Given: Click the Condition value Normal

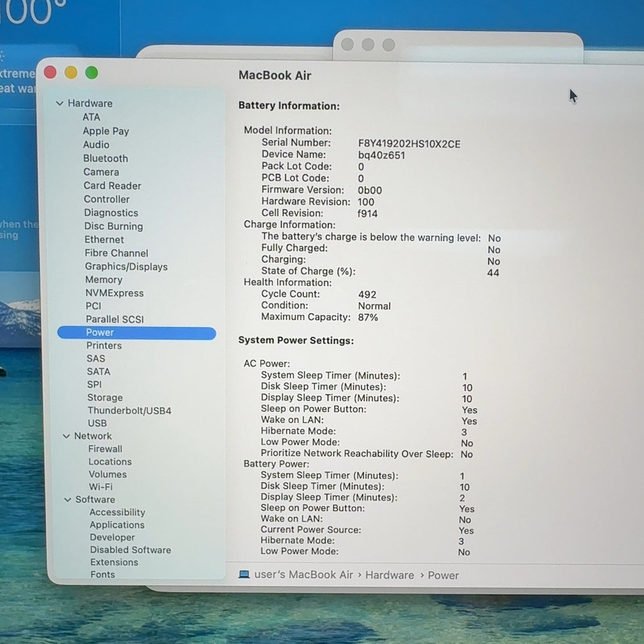Looking at the screenshot, I should 374,306.
